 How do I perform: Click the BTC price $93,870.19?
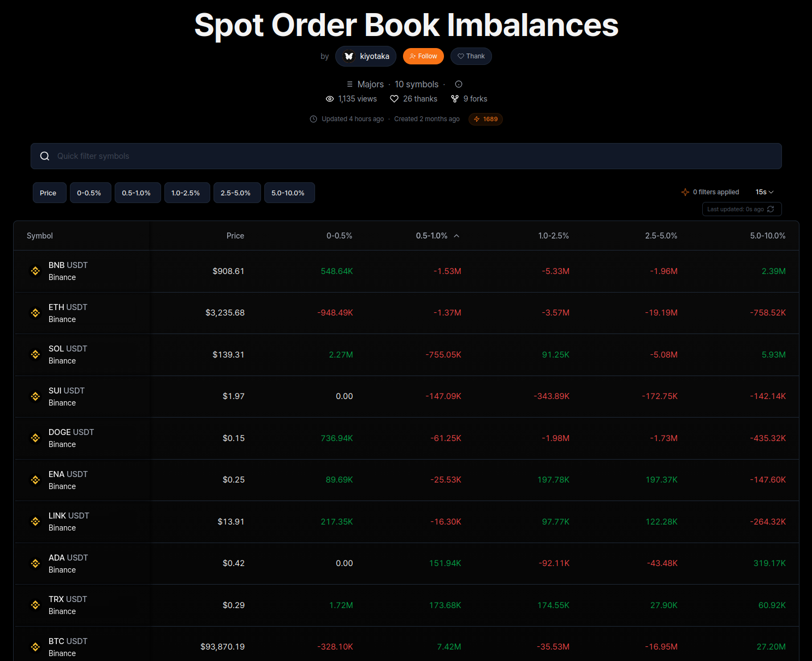point(223,647)
